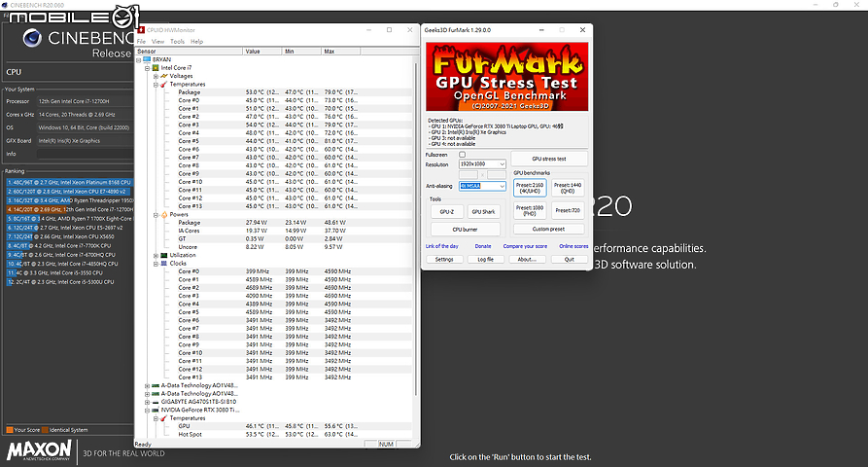Click the FurMark GPU Stress Test banner
Image resolution: width=868 pixels, height=467 pixels.
(507, 77)
